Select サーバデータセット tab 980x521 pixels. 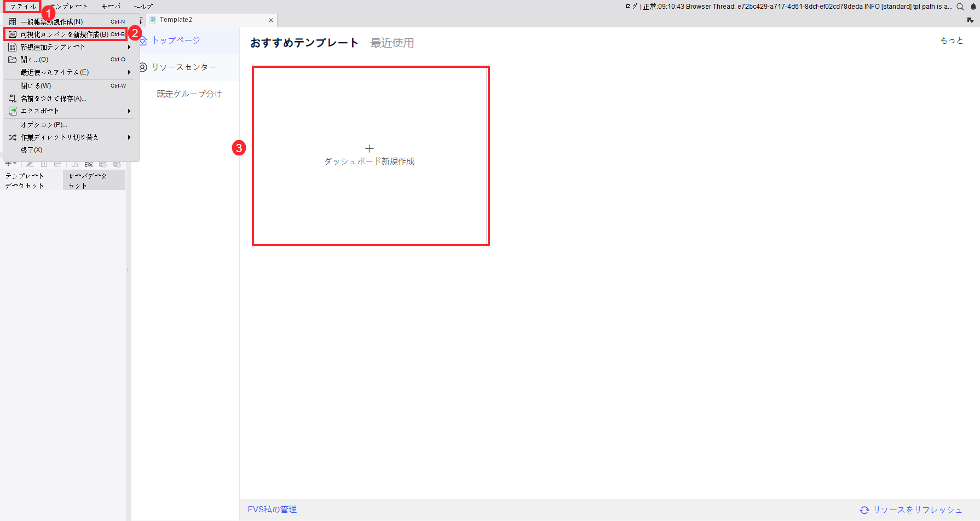pyautogui.click(x=94, y=181)
